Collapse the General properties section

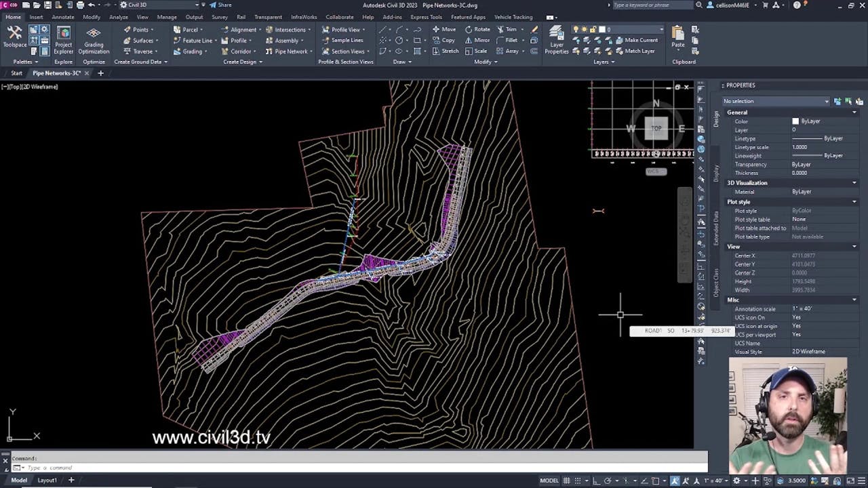point(854,113)
